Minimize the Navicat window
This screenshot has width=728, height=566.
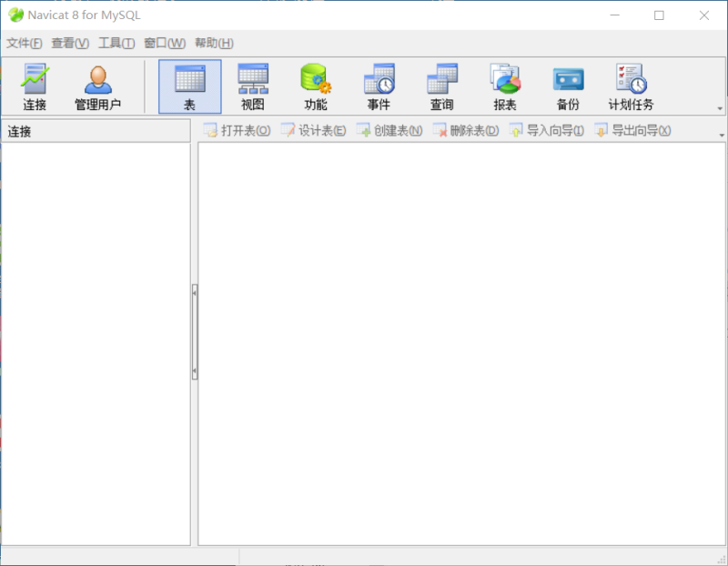615,15
